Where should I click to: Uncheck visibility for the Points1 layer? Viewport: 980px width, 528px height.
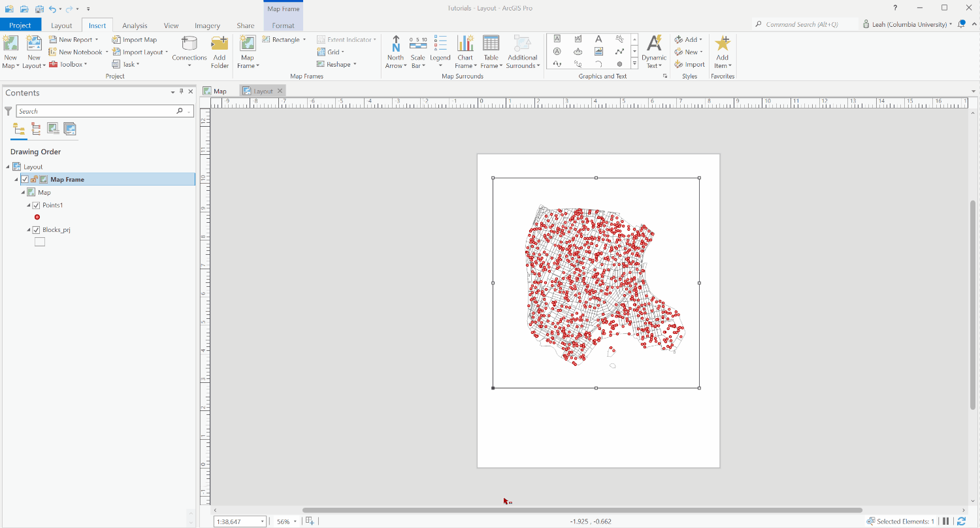tap(36, 205)
